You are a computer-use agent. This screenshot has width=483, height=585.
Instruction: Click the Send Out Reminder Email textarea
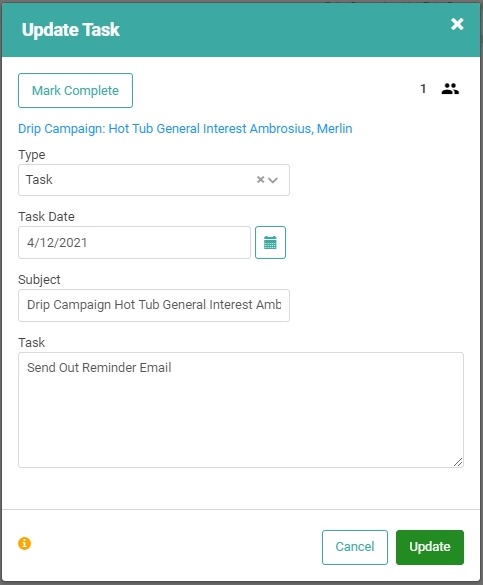241,410
